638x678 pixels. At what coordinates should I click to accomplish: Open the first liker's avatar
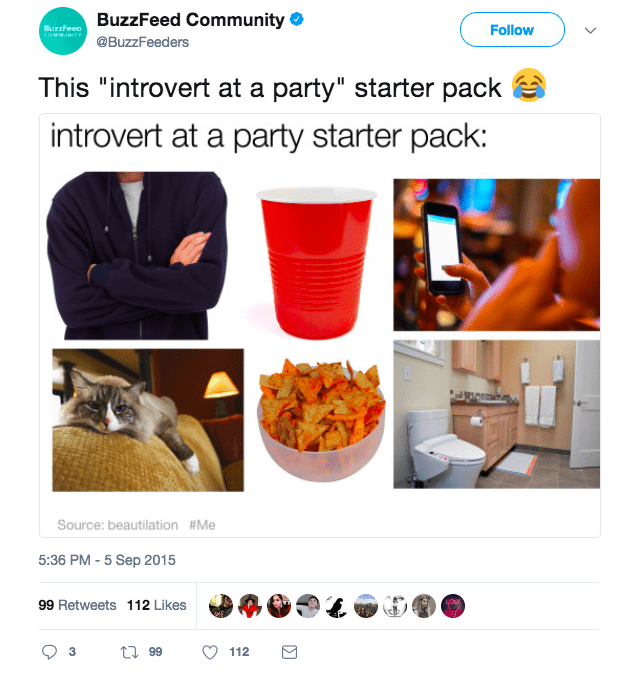(x=221, y=605)
